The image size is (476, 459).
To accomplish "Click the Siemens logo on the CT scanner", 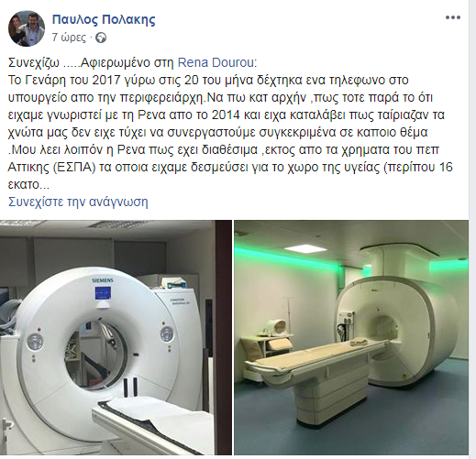I will click(x=103, y=280).
